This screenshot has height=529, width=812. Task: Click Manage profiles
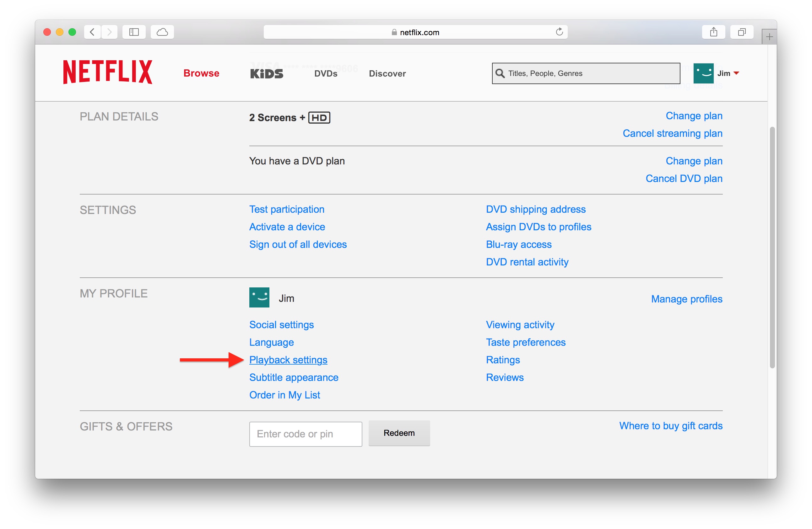[686, 299]
